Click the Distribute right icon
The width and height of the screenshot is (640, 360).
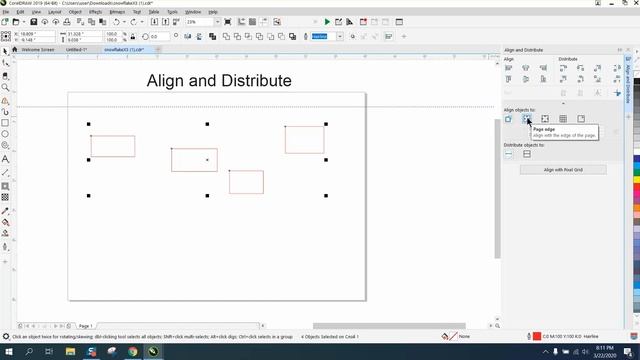[598, 68]
